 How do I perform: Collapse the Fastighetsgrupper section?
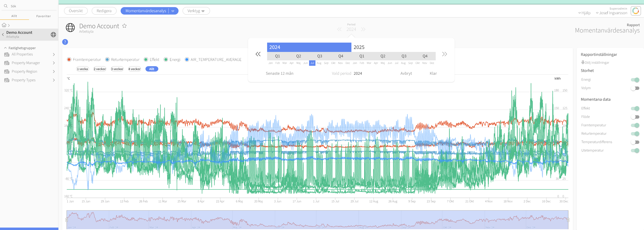pos(5,48)
